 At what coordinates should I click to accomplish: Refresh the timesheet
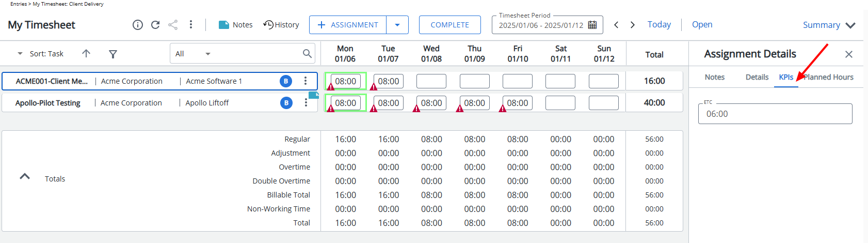coord(155,25)
